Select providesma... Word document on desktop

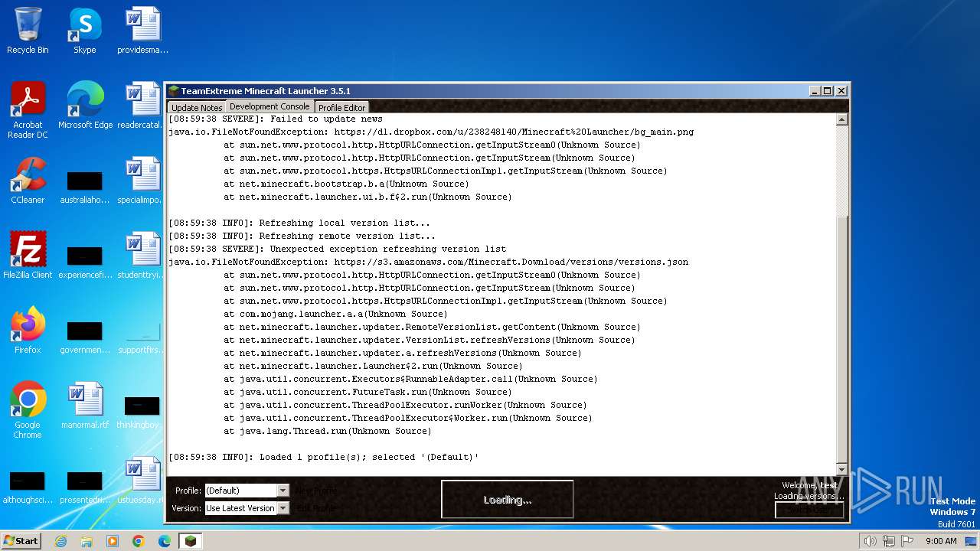click(142, 31)
